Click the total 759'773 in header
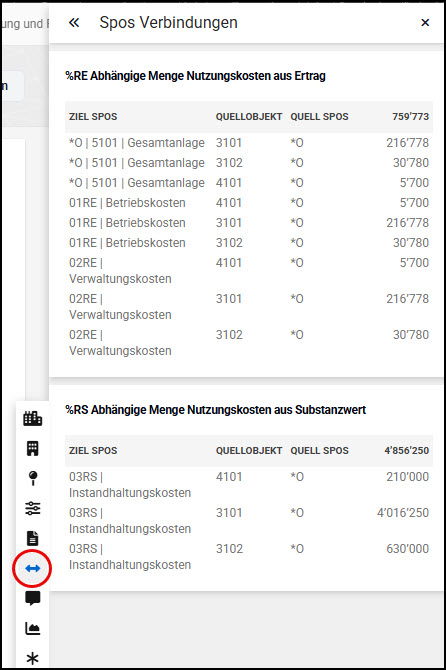The width and height of the screenshot is (446, 670). point(411,117)
